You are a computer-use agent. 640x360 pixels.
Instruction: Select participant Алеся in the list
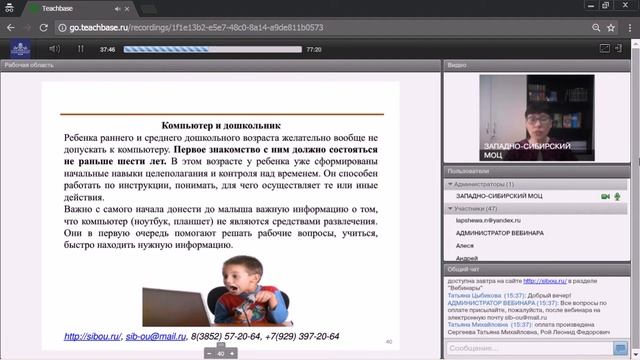pos(465,245)
